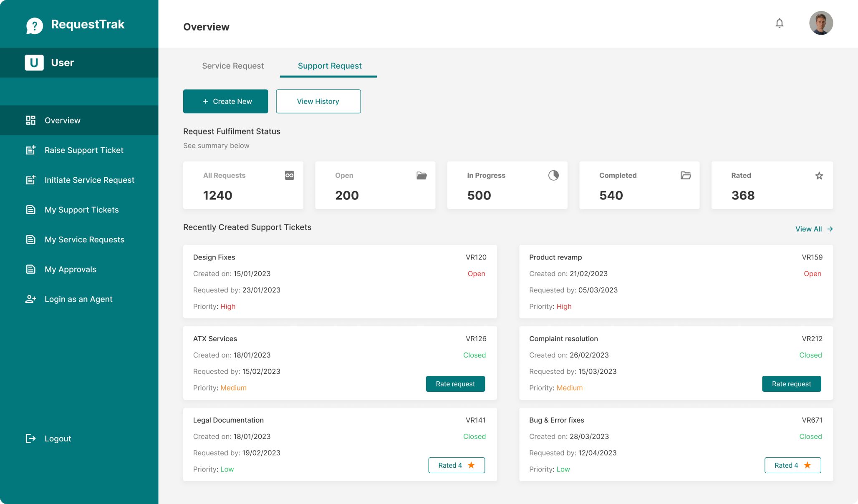This screenshot has width=858, height=504.
Task: Click Rated 4 on Bug & Error fixes
Action: (x=792, y=465)
